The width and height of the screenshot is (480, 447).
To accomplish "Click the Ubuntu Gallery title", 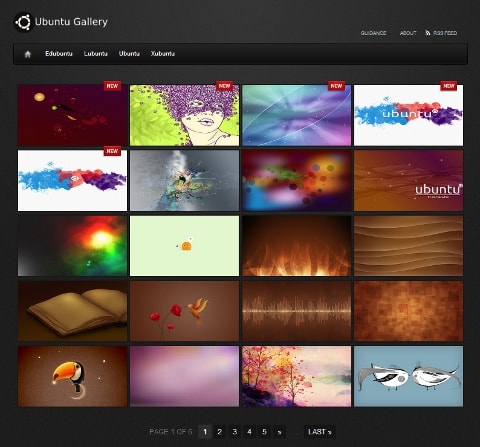I will coord(71,22).
